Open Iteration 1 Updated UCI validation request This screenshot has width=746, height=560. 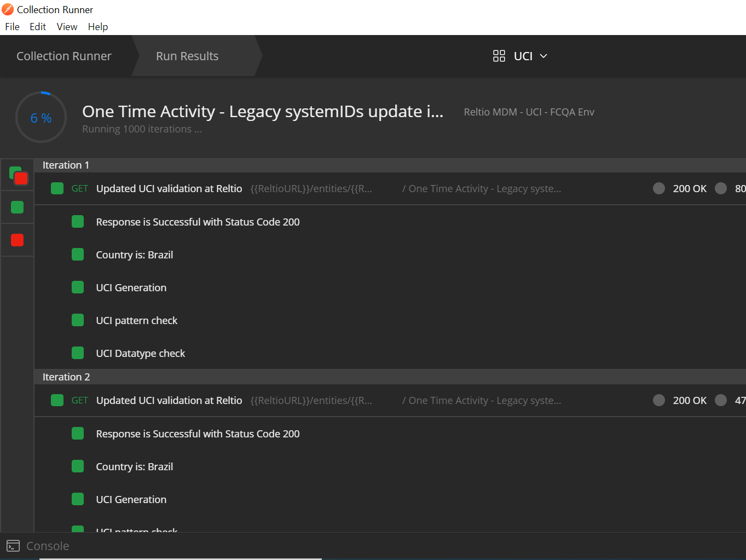coord(169,189)
